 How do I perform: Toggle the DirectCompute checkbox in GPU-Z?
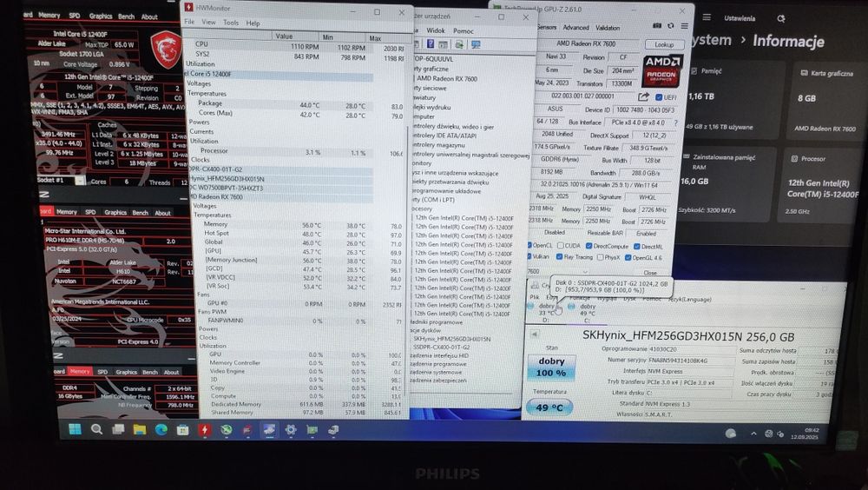tap(589, 246)
